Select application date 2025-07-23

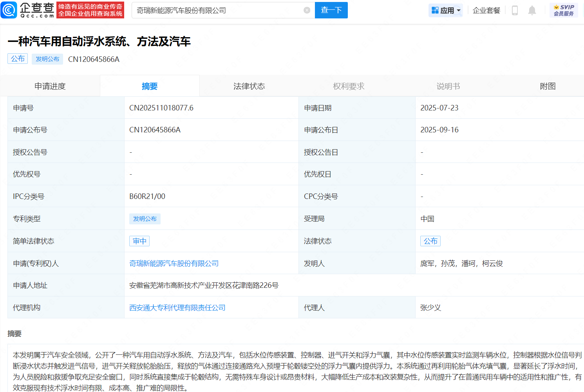[439, 108]
